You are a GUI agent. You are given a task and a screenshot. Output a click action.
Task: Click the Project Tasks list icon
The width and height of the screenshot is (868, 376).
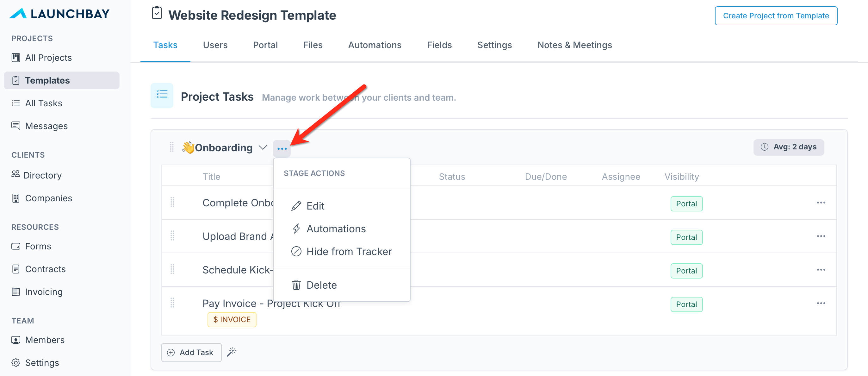(162, 96)
